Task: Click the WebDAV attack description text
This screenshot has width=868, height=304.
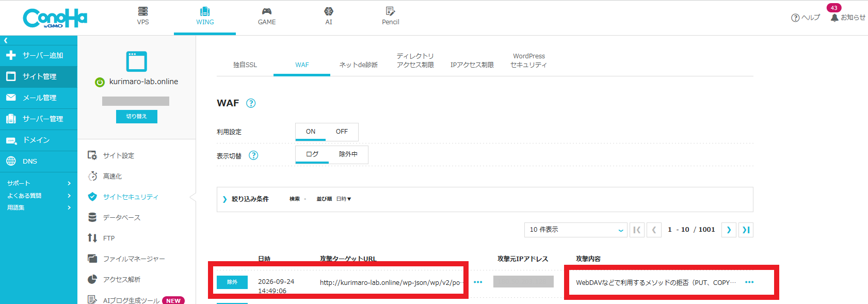Action: [655, 283]
